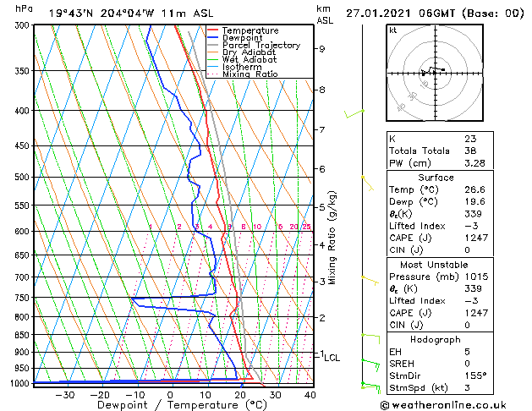Image resolution: width=532 pixels, height=411 pixels.
Task: Click the LCL marker label
Action: (x=332, y=358)
